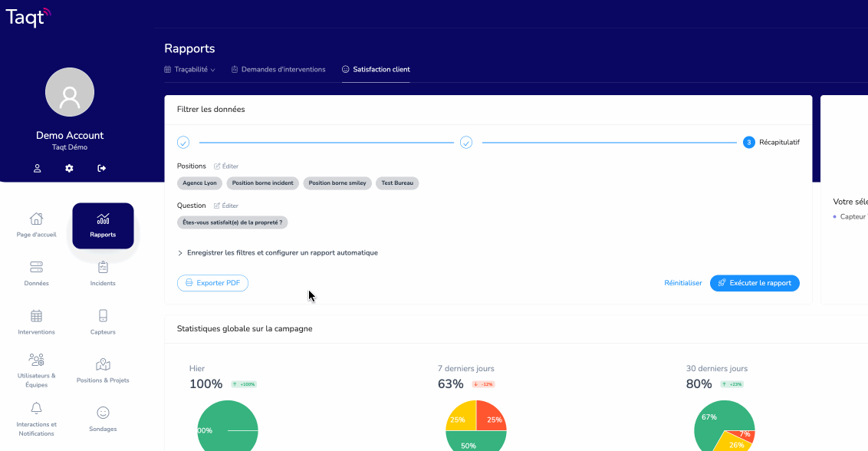Select the Satisfaction client tab
The image size is (868, 451).
[x=376, y=70]
